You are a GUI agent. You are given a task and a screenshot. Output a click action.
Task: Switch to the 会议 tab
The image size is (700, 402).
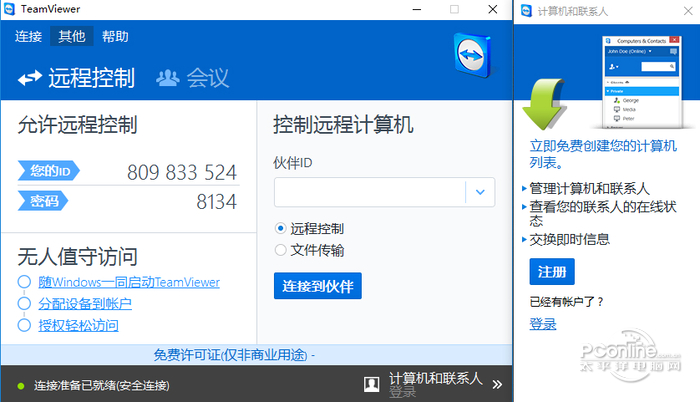(x=193, y=78)
